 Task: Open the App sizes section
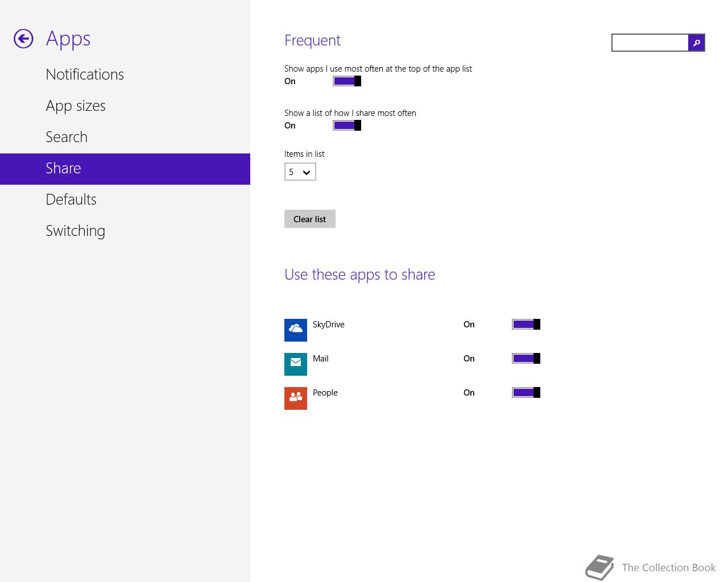[x=125, y=106]
